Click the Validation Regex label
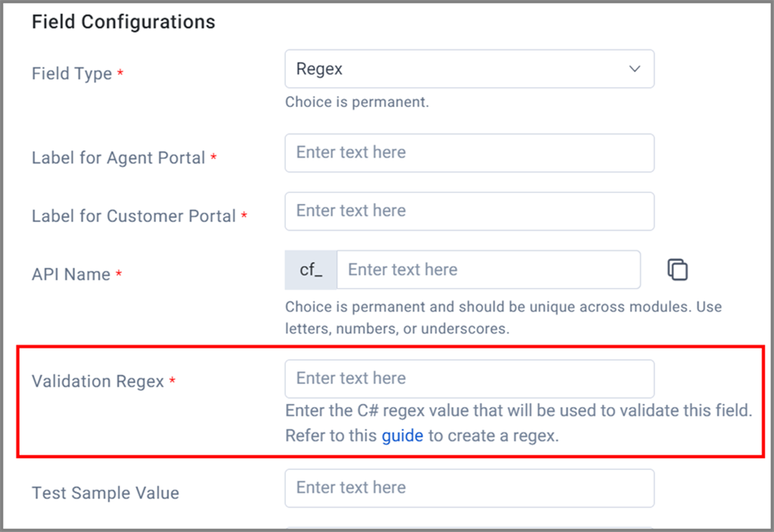This screenshot has height=532, width=774. point(98,381)
